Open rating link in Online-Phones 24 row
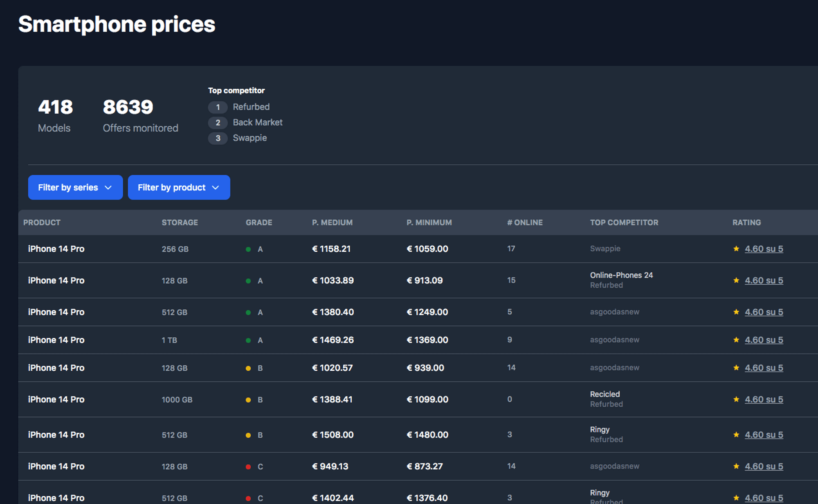 (x=764, y=280)
